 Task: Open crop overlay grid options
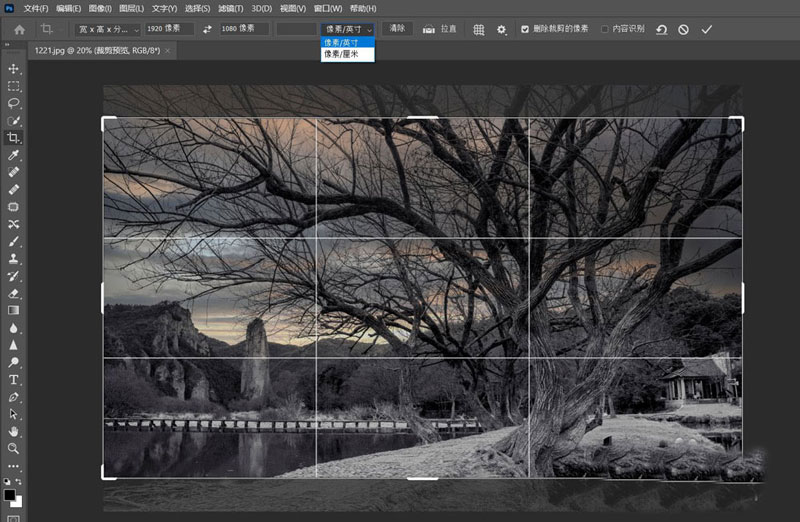[479, 30]
